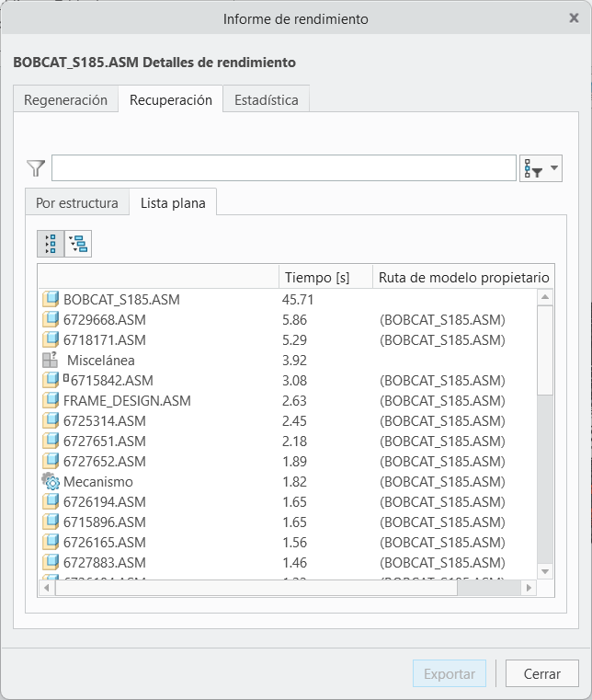The image size is (592, 700).
Task: Click the 5.29 time value
Action: pyautogui.click(x=294, y=340)
